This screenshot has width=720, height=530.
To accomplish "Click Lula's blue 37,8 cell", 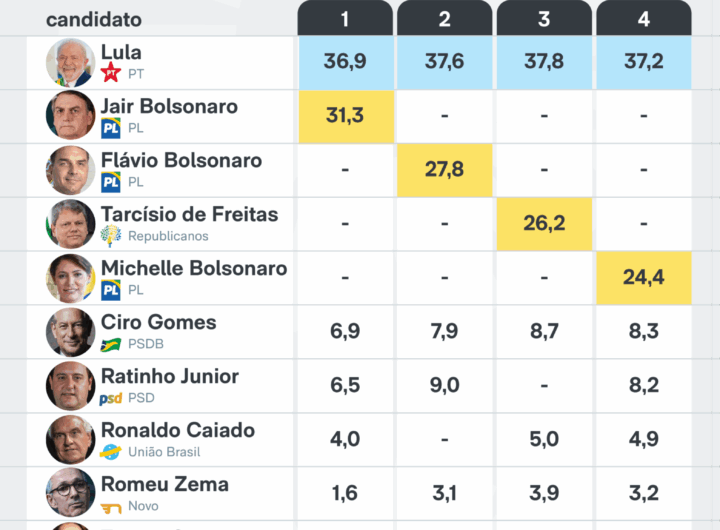I will 544,61.
